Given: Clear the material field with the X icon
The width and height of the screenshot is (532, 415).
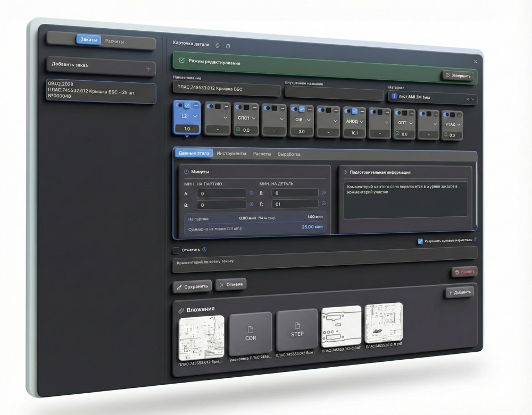Looking at the screenshot, I should coord(468,99).
